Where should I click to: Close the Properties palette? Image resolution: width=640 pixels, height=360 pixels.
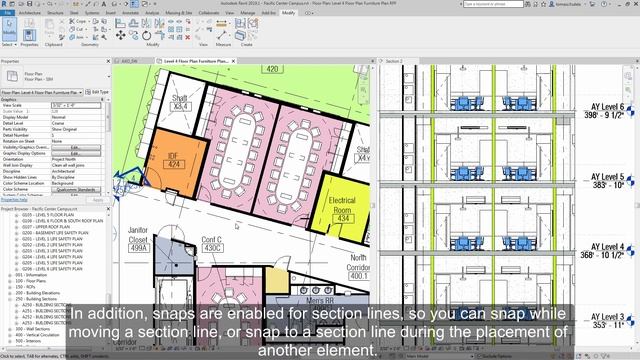(108, 61)
